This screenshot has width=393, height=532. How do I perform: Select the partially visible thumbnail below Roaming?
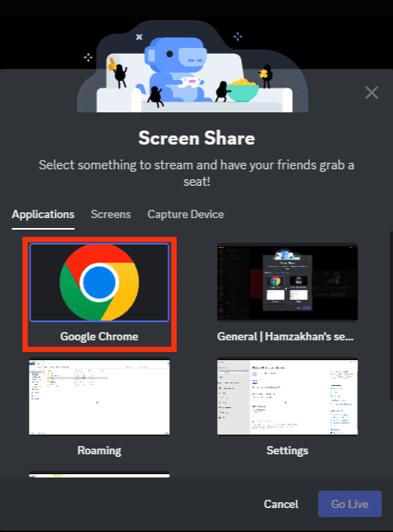click(99, 474)
